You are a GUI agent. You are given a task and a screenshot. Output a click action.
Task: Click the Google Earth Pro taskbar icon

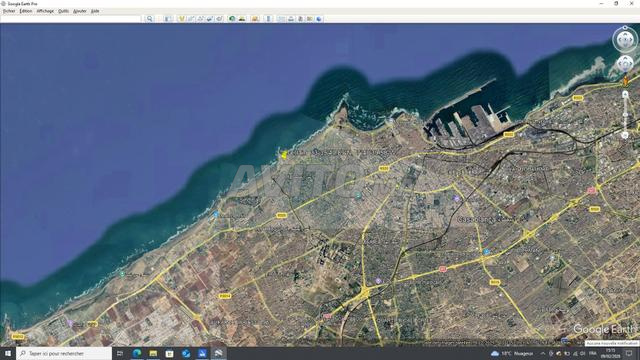218,353
